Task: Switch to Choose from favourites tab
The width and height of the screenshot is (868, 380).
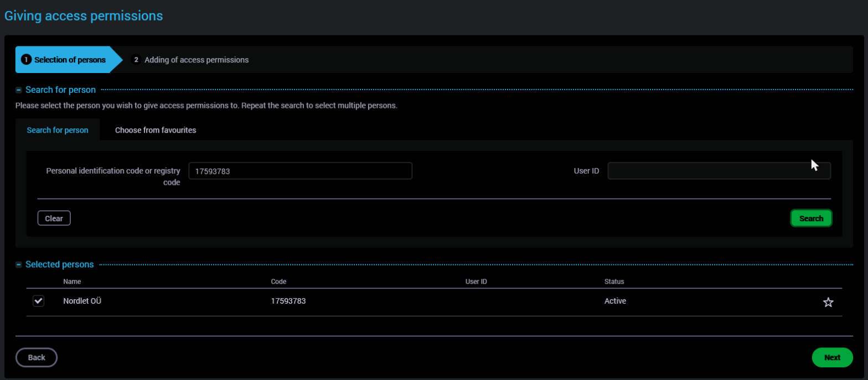Action: pos(156,131)
